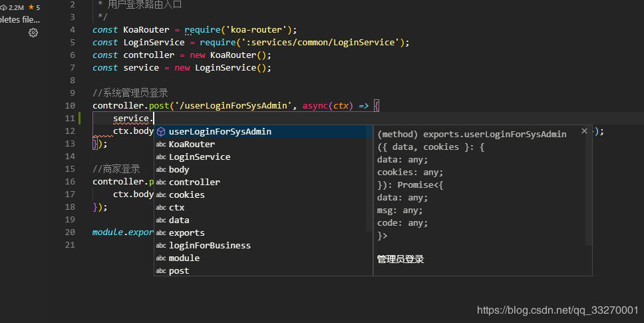The image size is (644, 323).
Task: Click the async keyword on line 10
Action: (315, 106)
